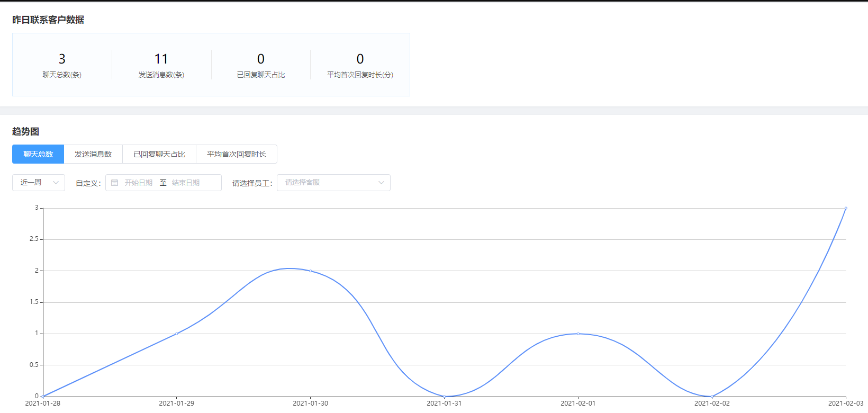Image resolution: width=868 pixels, height=413 pixels.
Task: Click the 2021-01-30 x-axis date label
Action: [311, 403]
